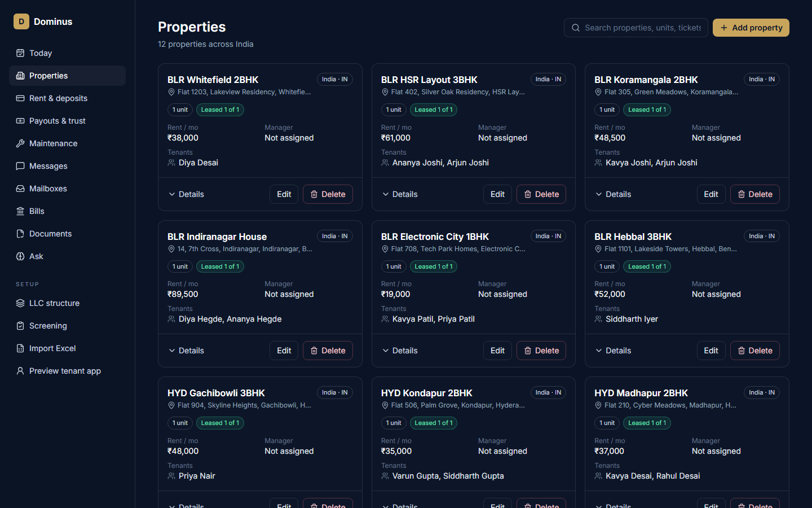Click the Add property button
Viewport: 812px width, 508px height.
click(751, 28)
